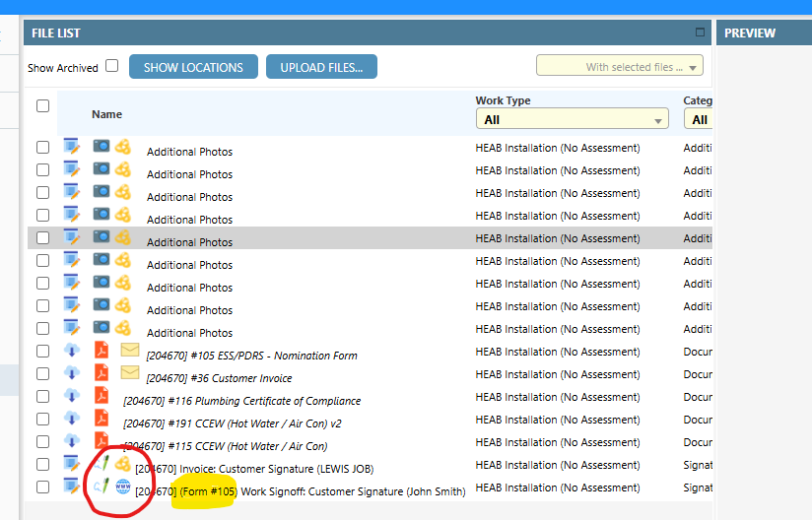Screen dimensions: 812x520
Task: Check the box for #36 Customer Invoice
Action: 42,373
